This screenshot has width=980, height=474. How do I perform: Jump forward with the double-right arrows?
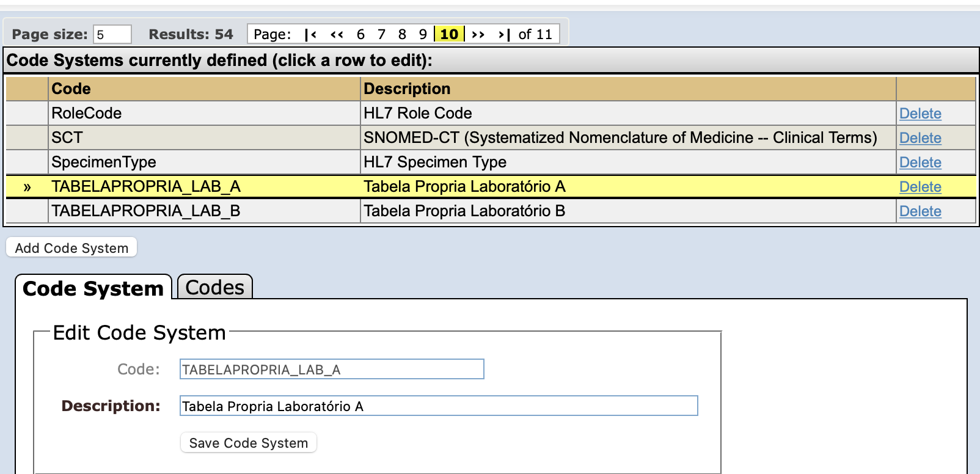(x=478, y=34)
